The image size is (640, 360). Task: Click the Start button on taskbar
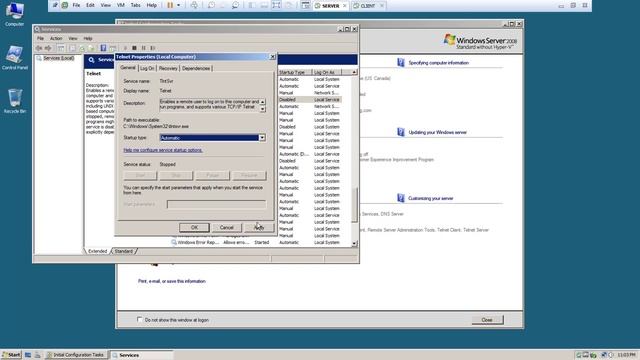[x=11, y=355]
